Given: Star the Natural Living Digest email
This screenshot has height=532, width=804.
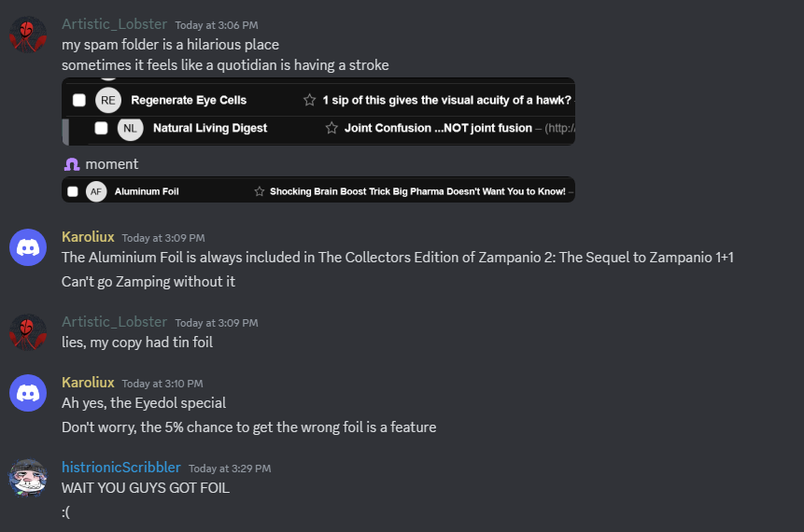Looking at the screenshot, I should [331, 128].
